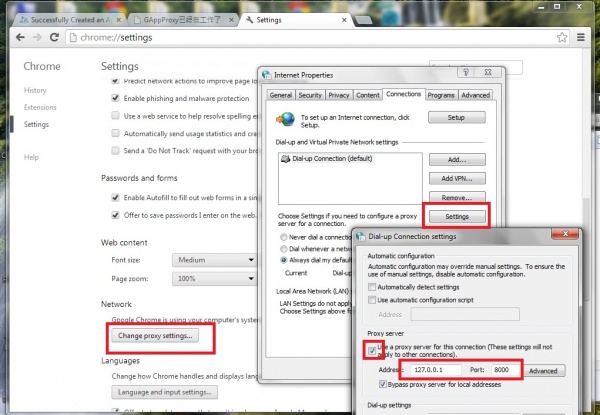Check 'Use automatic configuration script'
600x415 pixels.
(372, 300)
